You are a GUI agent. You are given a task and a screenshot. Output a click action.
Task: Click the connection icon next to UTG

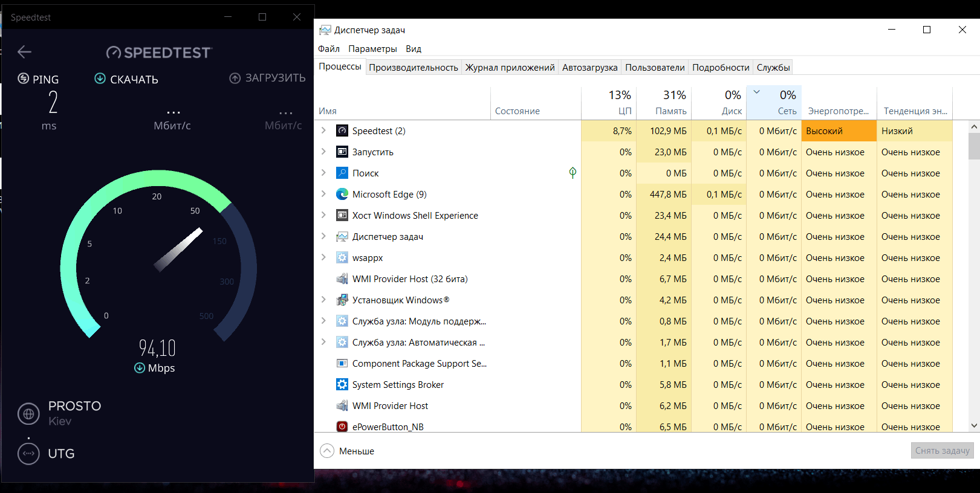(28, 454)
